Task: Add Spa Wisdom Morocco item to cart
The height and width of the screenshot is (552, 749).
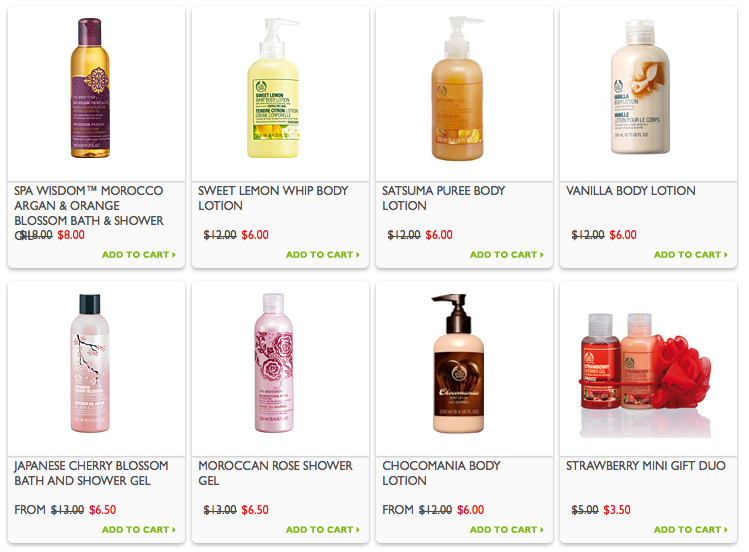Action: point(139,255)
